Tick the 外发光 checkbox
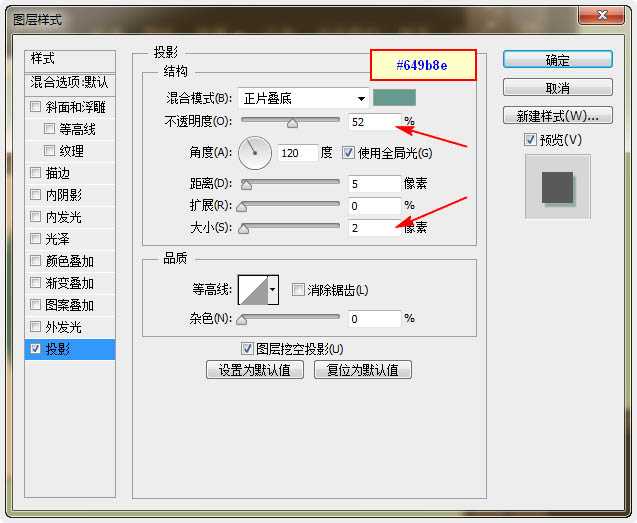The height and width of the screenshot is (523, 637). 36,326
